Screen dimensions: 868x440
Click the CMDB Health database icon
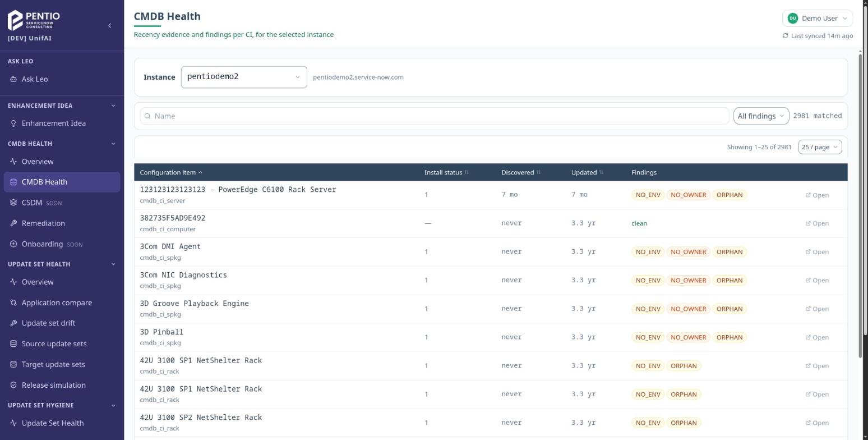tap(13, 182)
